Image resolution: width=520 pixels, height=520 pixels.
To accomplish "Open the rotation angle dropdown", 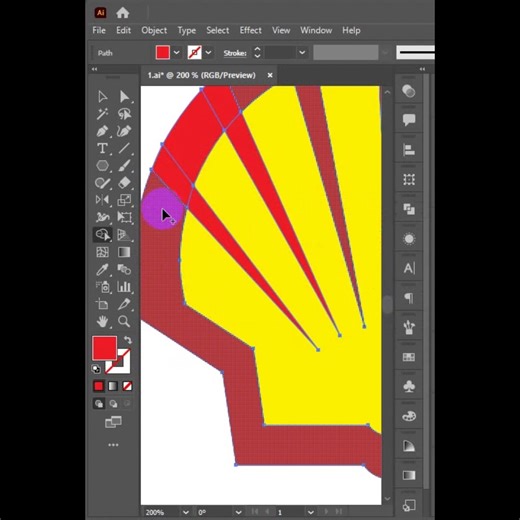I will 238,512.
